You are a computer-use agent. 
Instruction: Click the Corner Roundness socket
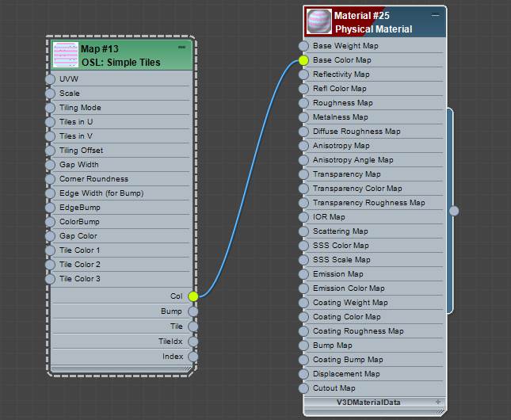point(50,179)
